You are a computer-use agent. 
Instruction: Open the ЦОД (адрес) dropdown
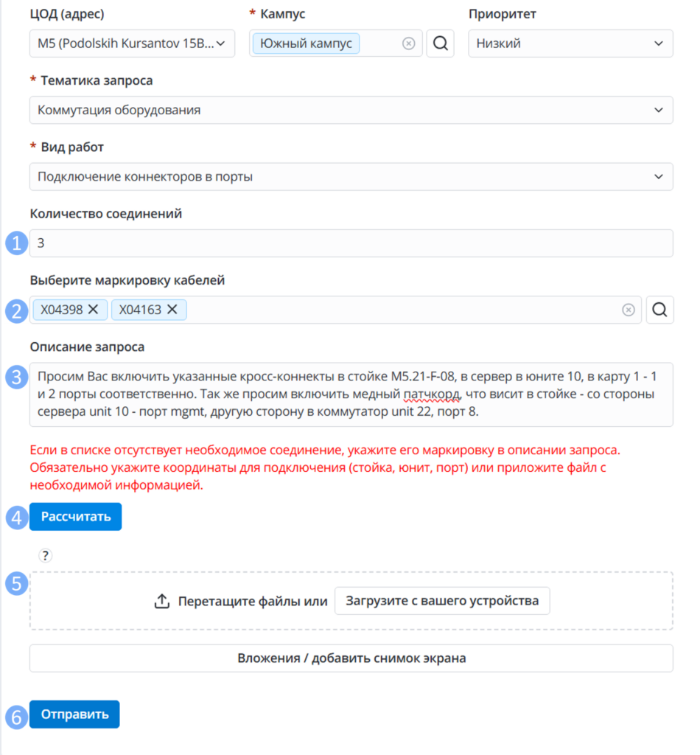[133, 44]
